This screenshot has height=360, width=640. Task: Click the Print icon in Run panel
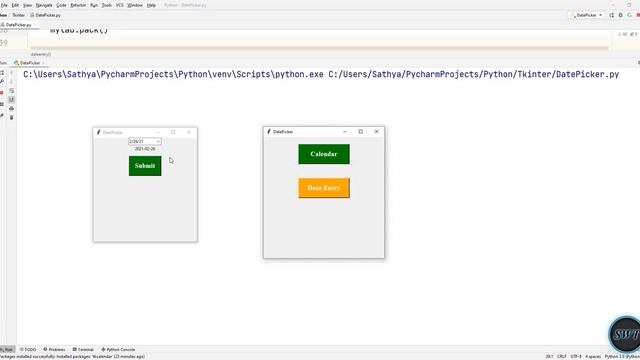pyautogui.click(x=11, y=109)
